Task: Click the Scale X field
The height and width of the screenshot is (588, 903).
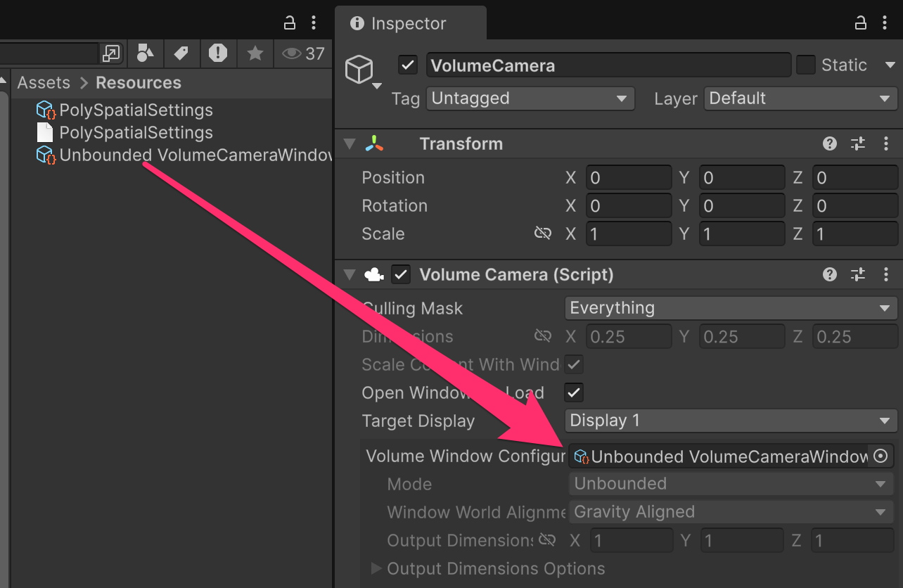Action: 629,234
